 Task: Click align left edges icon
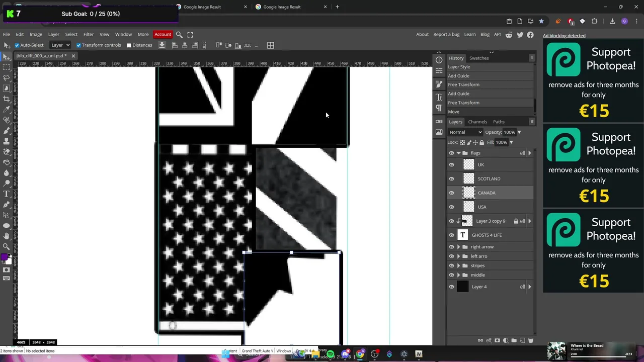pos(175,45)
